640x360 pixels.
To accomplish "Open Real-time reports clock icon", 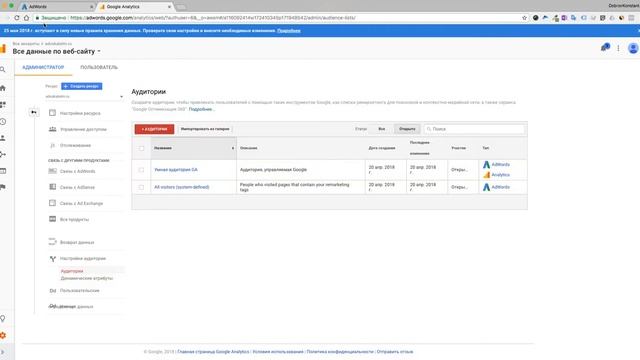I will [3, 122].
